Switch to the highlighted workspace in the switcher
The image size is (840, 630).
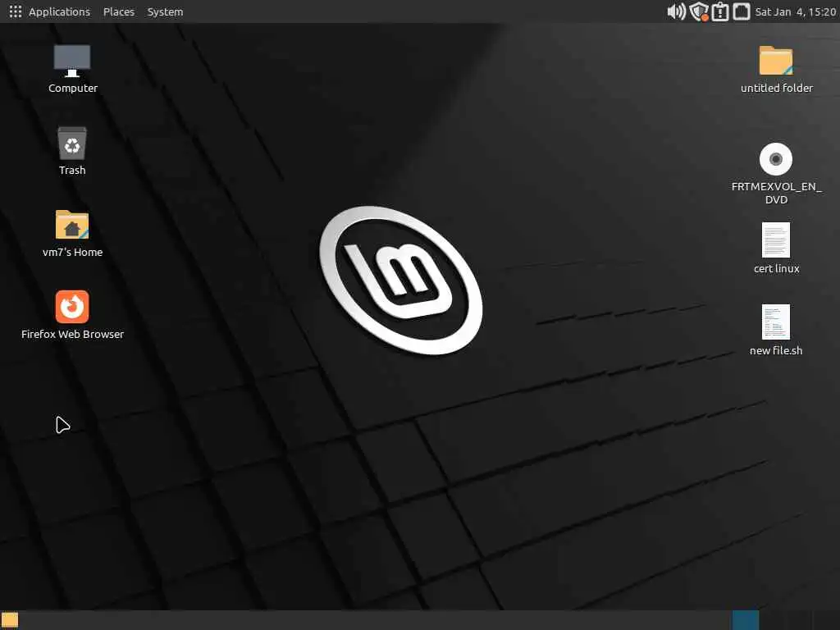point(746,620)
